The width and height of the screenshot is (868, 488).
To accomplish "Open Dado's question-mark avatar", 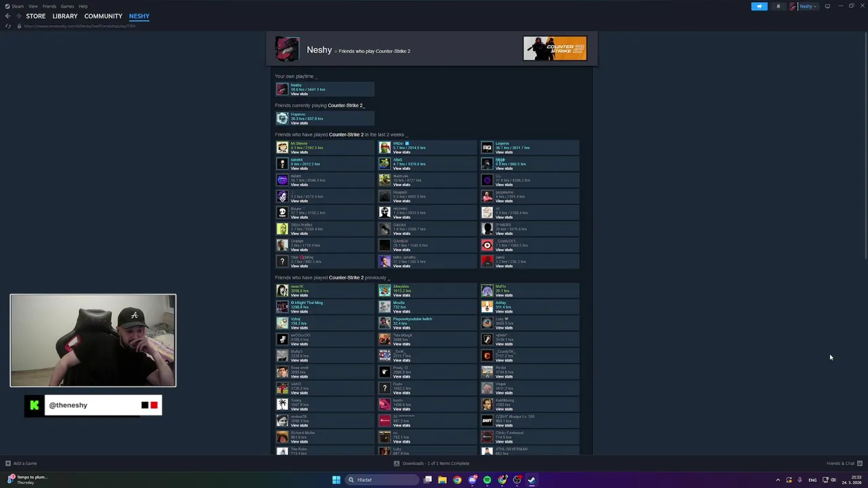I will click(384, 388).
